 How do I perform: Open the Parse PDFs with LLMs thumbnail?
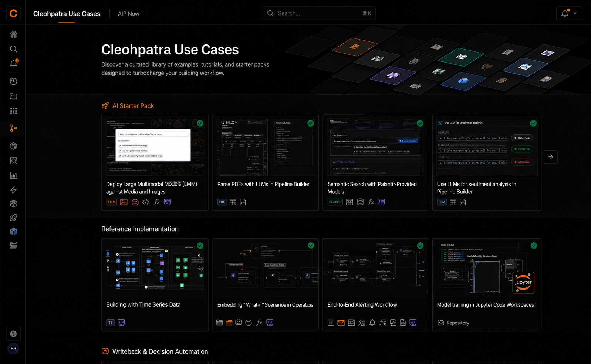[266, 147]
